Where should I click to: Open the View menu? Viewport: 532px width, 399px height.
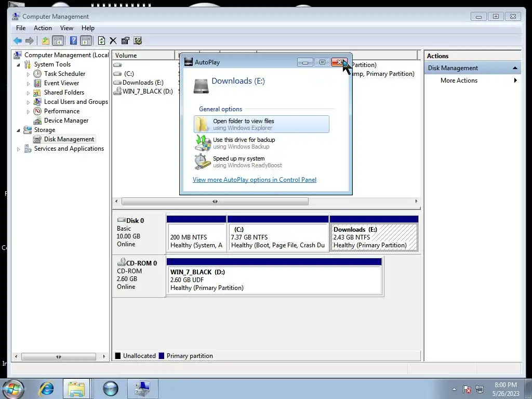[66, 28]
